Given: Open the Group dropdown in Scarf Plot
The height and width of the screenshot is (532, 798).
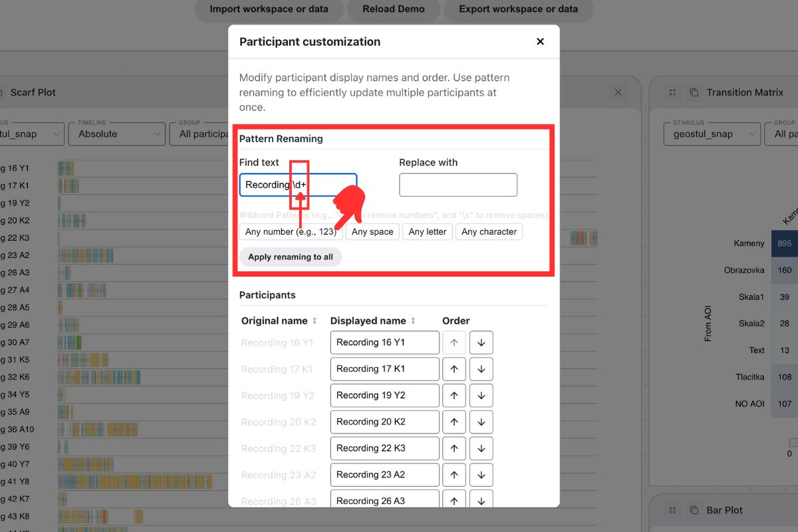Looking at the screenshot, I should coord(199,134).
